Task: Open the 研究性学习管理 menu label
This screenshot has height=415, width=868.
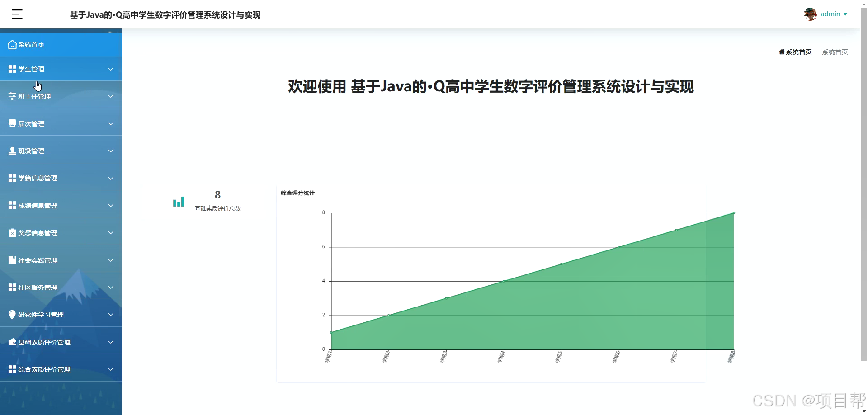Action: (x=41, y=315)
